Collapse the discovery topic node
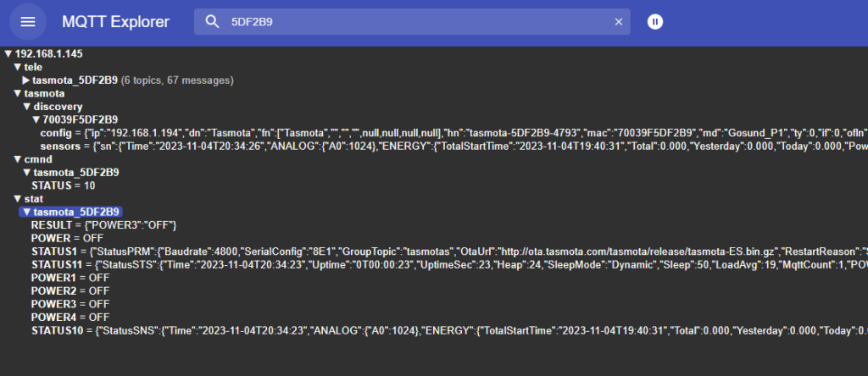This screenshot has height=376, width=868. (26, 107)
